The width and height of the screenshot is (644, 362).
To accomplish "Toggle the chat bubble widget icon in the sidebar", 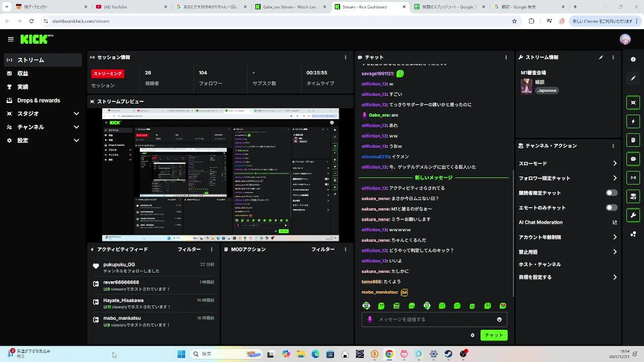I will 633,159.
